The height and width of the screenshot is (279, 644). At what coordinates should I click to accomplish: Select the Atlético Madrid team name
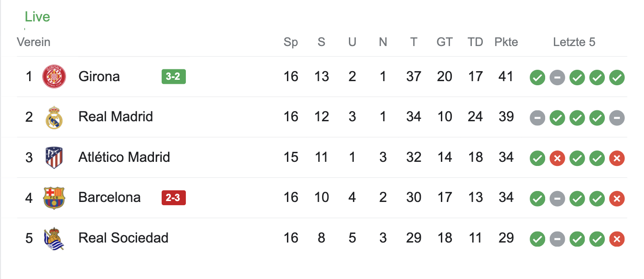pos(124,157)
